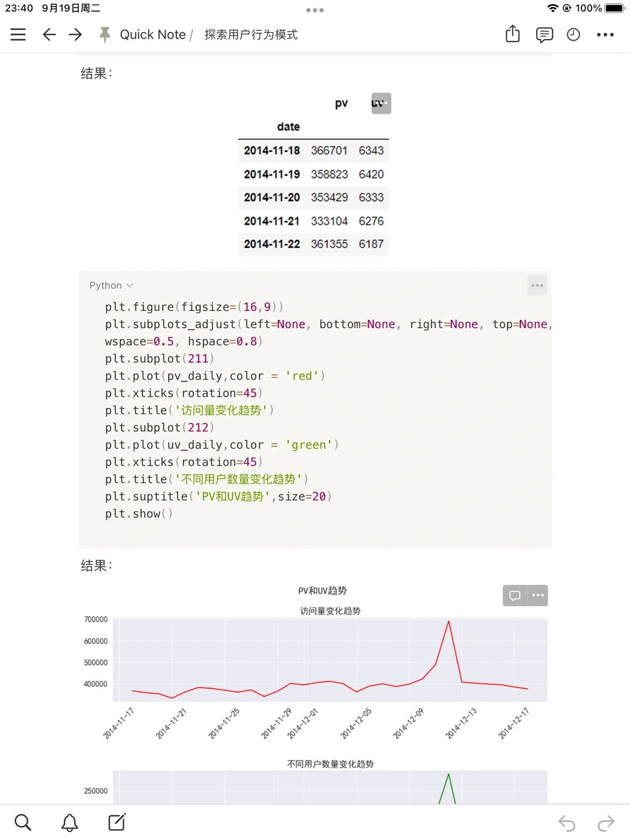The image size is (630, 840).
Task: Tap the battery indicator in the status bar
Action: tap(615, 8)
